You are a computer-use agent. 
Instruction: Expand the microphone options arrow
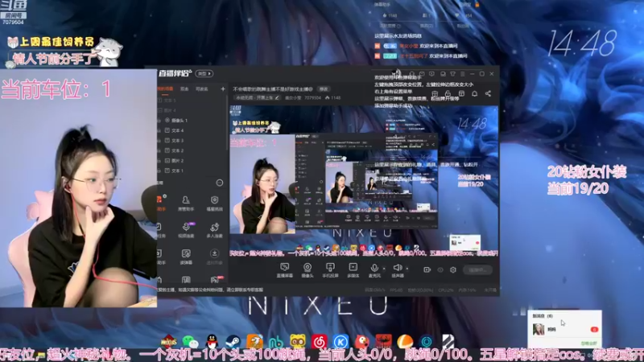384,269
